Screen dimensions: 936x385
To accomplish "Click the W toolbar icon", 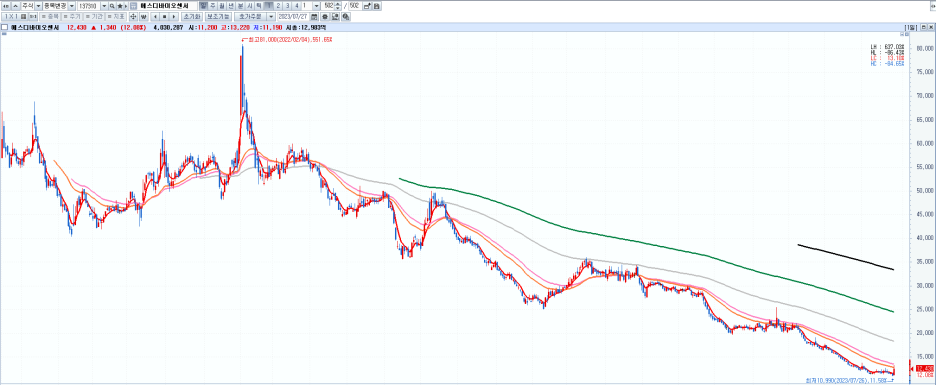I will pyautogui.click(x=144, y=16).
